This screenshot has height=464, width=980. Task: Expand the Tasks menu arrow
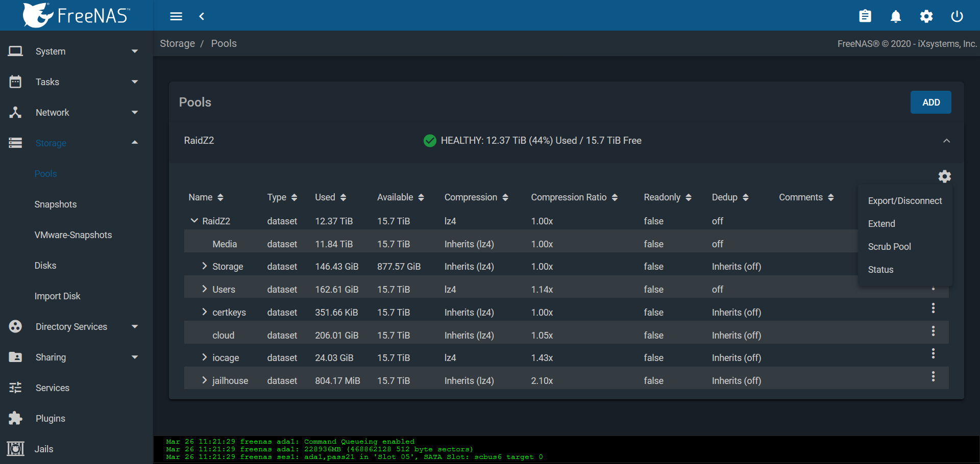(135, 82)
